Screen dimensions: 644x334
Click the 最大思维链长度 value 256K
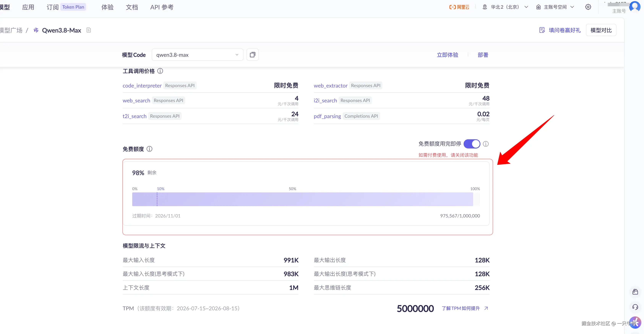(x=482, y=288)
